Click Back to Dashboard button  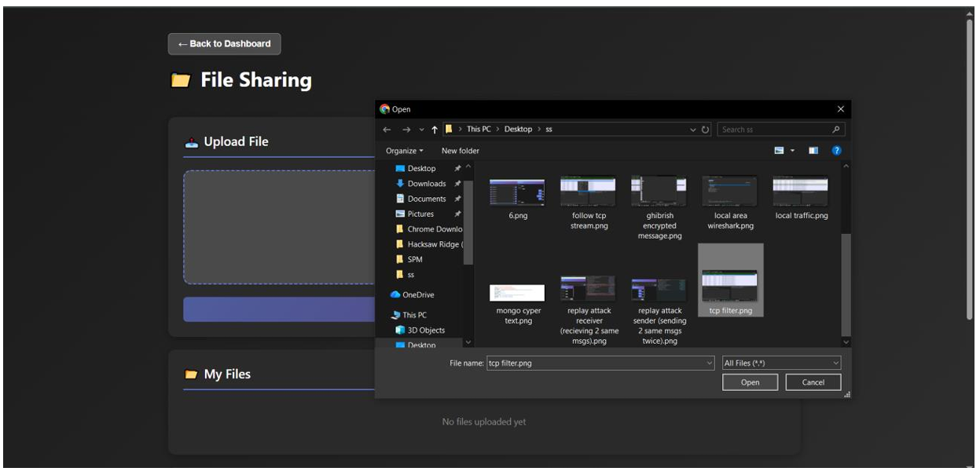click(x=224, y=44)
